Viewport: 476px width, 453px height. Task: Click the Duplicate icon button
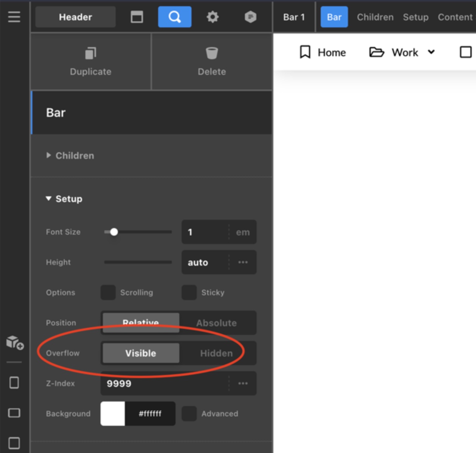91,61
